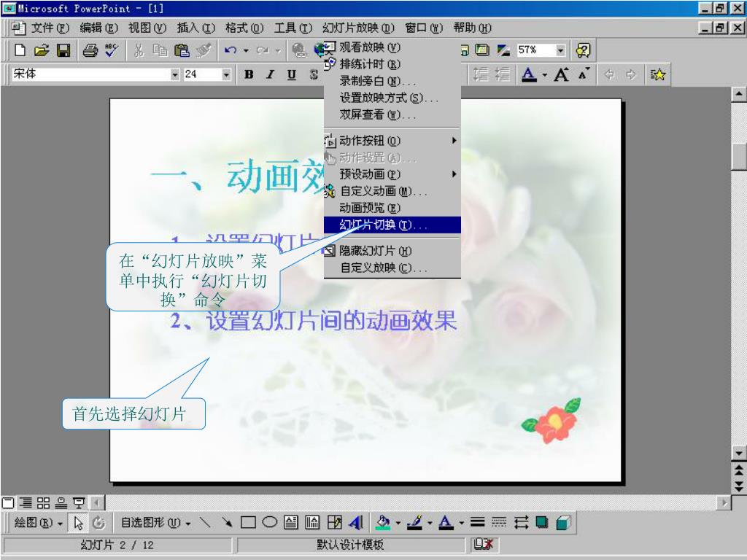This screenshot has height=560, width=747.
Task: Open fill color dropdown arrow
Action: (398, 524)
